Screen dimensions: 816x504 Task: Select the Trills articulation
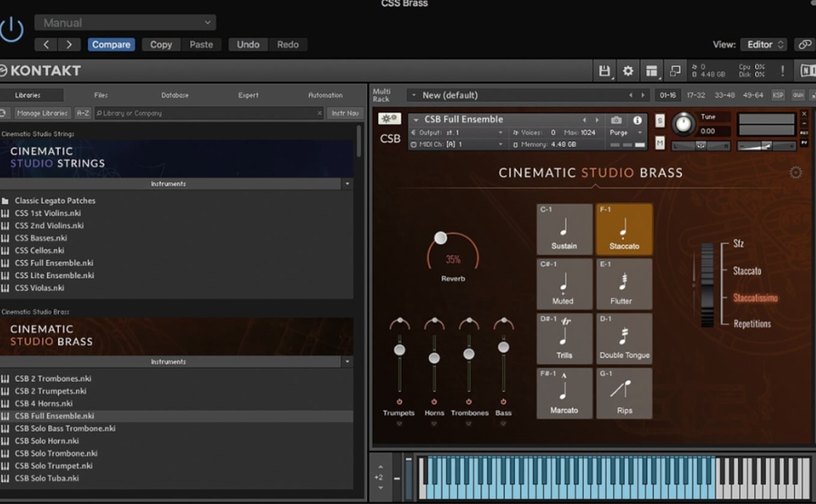[x=564, y=338]
